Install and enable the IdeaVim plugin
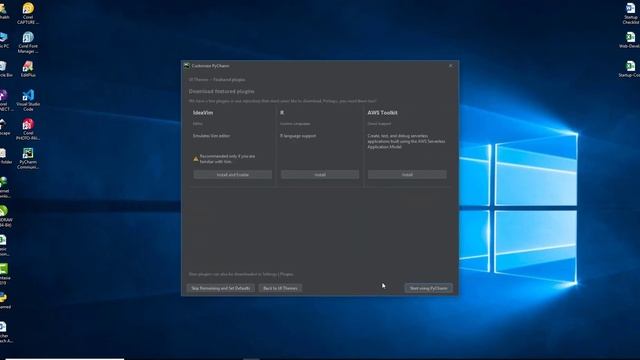Screen dimensions: 640x360 233,175
